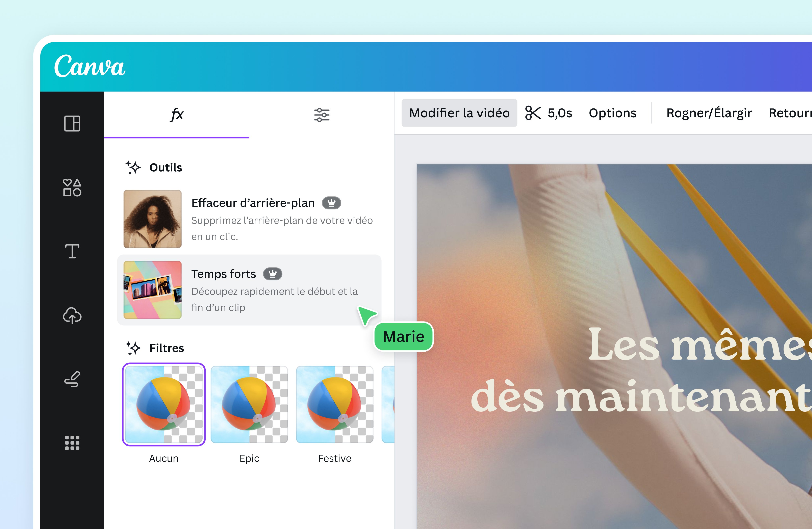Open the Apps grid icon

click(x=72, y=443)
